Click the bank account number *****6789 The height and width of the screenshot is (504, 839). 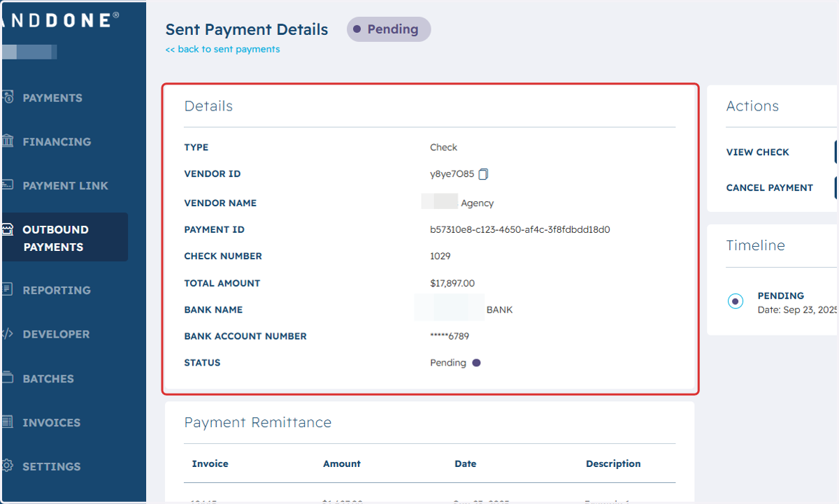450,336
